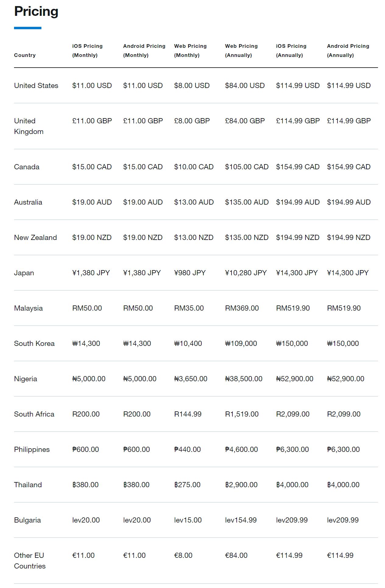Screen dimensions: 385x588
Task: Click the Pricing heading
Action: [x=36, y=12]
